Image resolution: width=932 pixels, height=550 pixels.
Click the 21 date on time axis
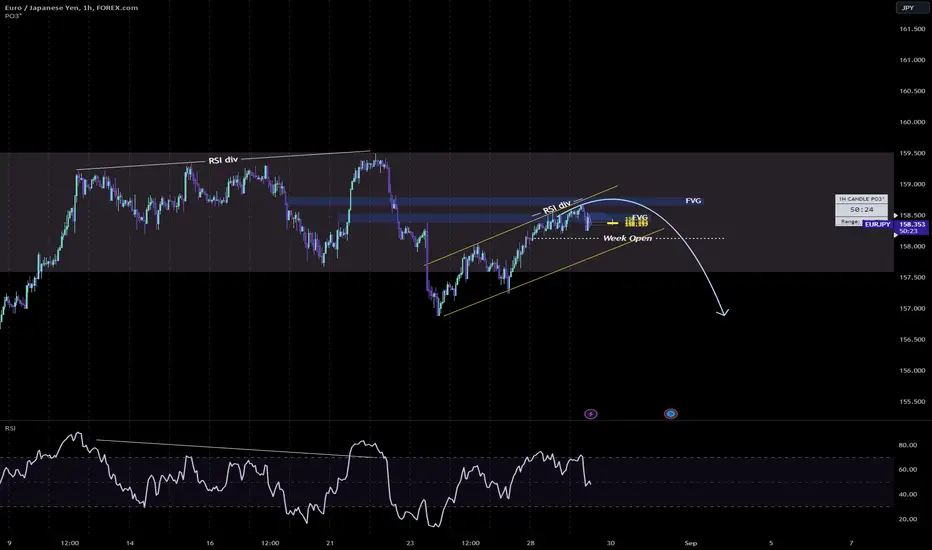tap(330, 543)
